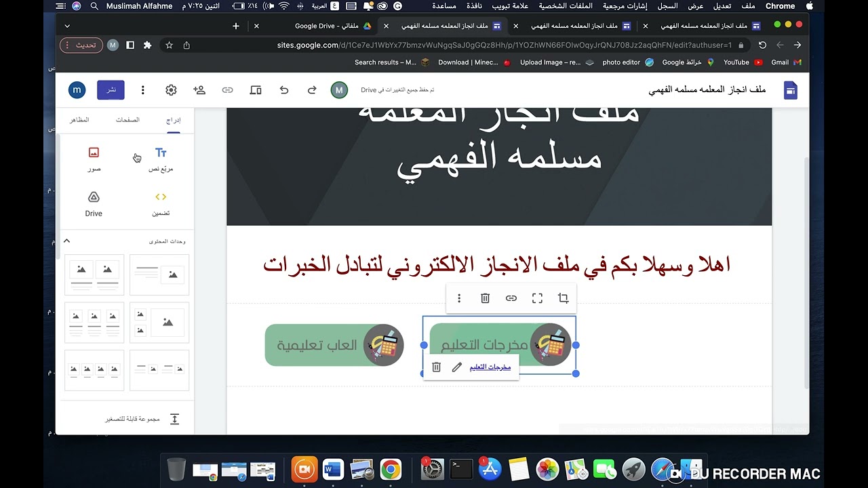
Task: Open Microsoft Word from the Dock
Action: click(333, 469)
